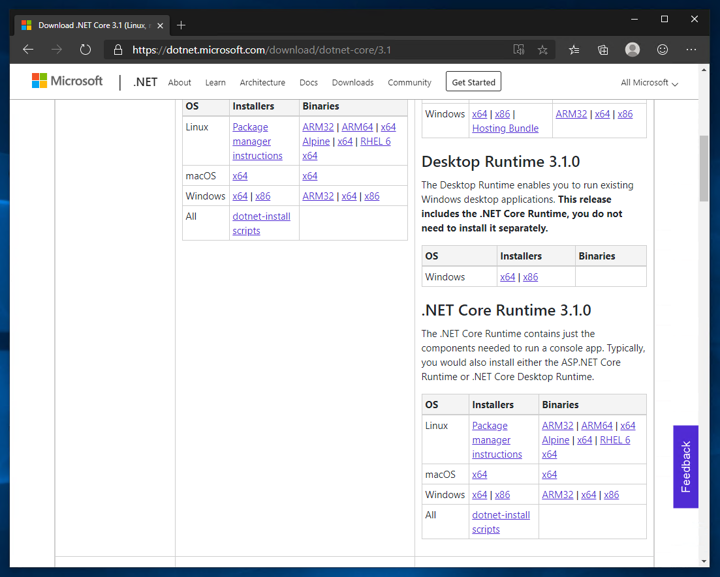Click ARM64 binary under .NET Core Runtime
Viewport: 720px width, 577px height.
pos(597,426)
